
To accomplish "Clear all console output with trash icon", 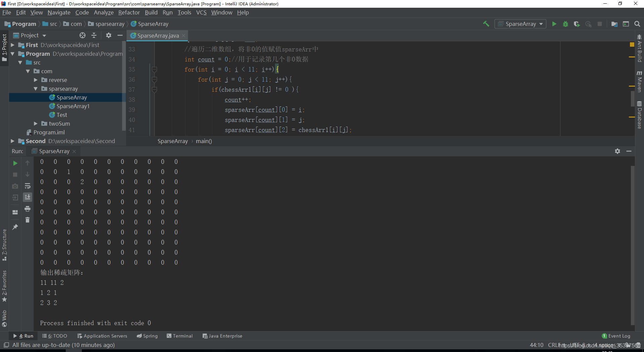I will pyautogui.click(x=28, y=220).
